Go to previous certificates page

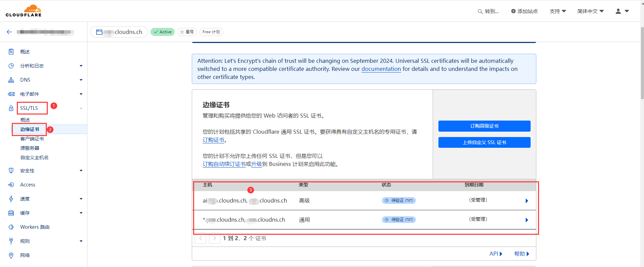(201, 238)
